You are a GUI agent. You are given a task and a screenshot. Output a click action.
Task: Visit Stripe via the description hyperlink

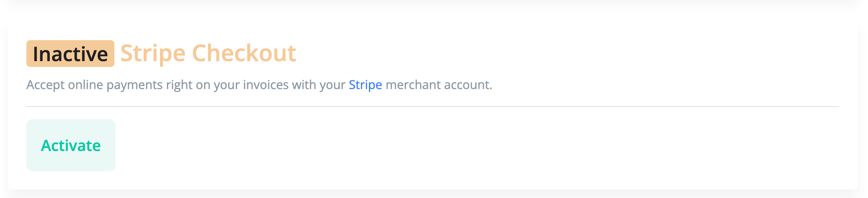(365, 85)
